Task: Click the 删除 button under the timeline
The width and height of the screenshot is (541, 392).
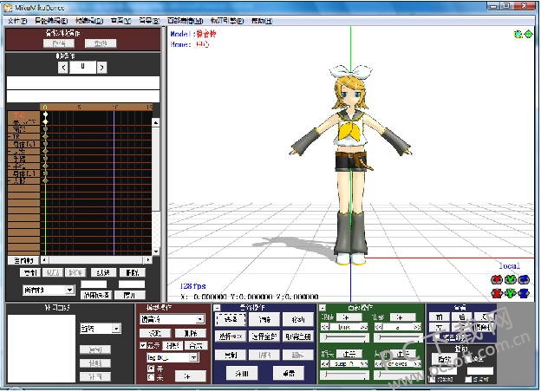Action: coord(133,272)
